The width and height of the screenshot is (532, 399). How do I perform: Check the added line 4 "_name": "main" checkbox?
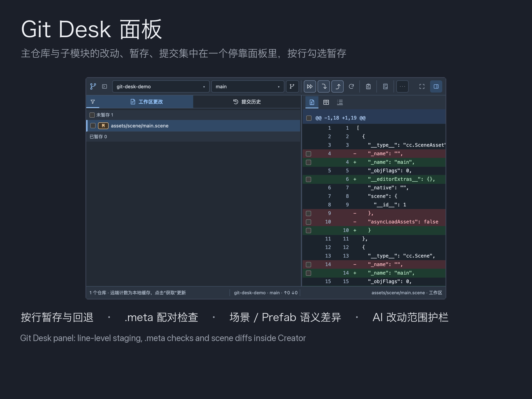coord(309,162)
